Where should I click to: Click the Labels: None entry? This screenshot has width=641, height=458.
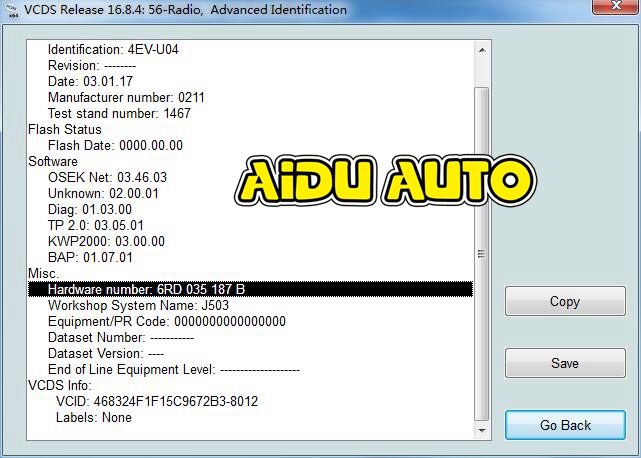tap(94, 417)
